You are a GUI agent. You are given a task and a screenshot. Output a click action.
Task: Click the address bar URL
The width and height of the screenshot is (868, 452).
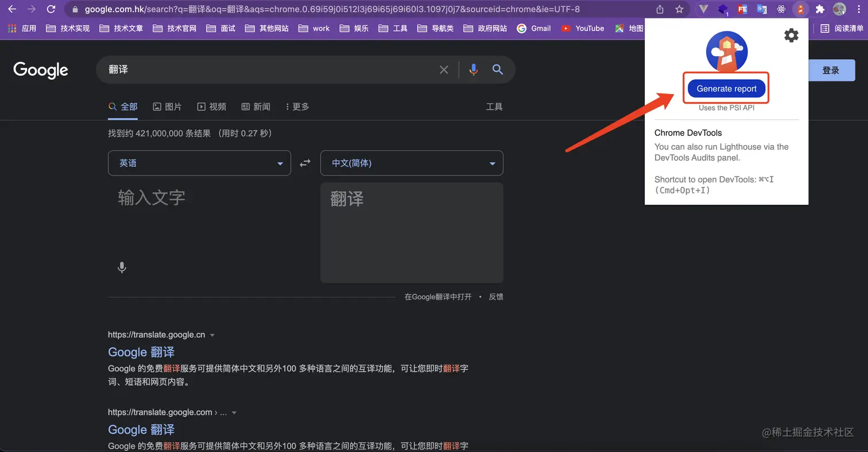(332, 9)
